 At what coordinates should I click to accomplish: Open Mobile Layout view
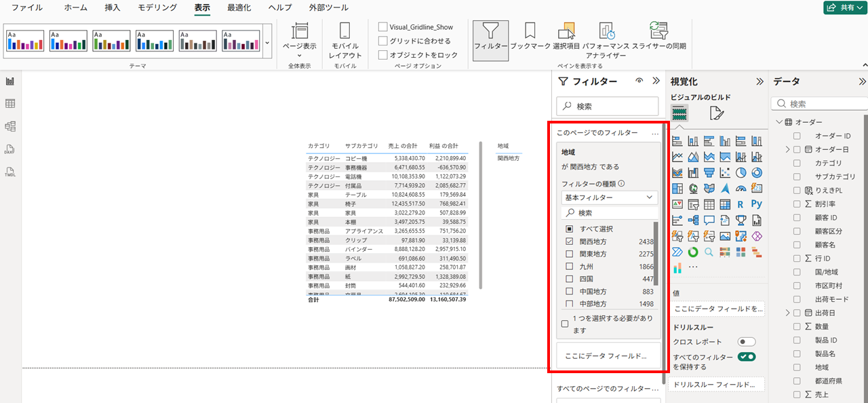pos(345,39)
